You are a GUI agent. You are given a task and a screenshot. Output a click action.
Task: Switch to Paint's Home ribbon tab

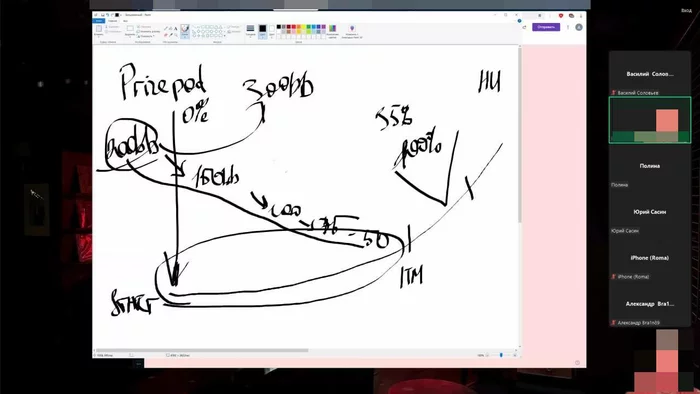click(112, 21)
